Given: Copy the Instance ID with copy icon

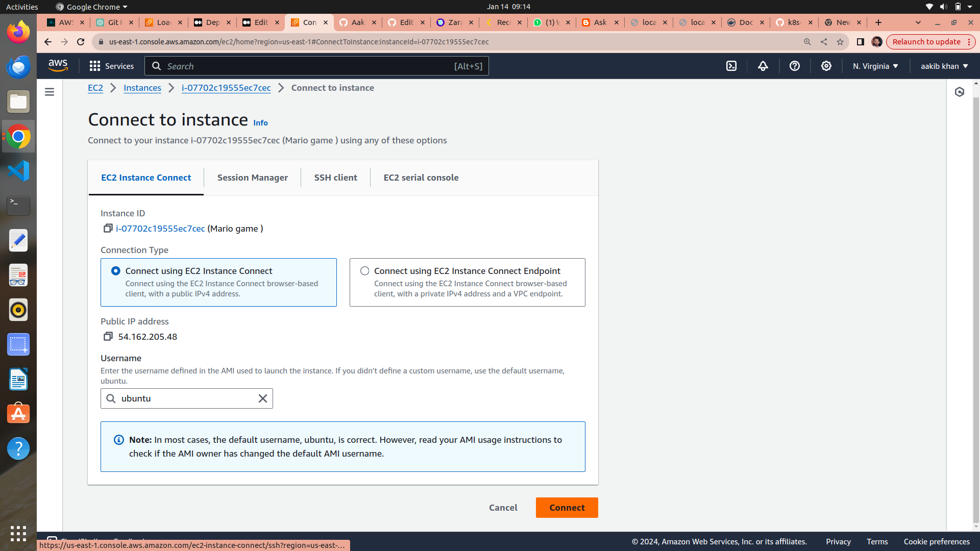Looking at the screenshot, I should [108, 228].
